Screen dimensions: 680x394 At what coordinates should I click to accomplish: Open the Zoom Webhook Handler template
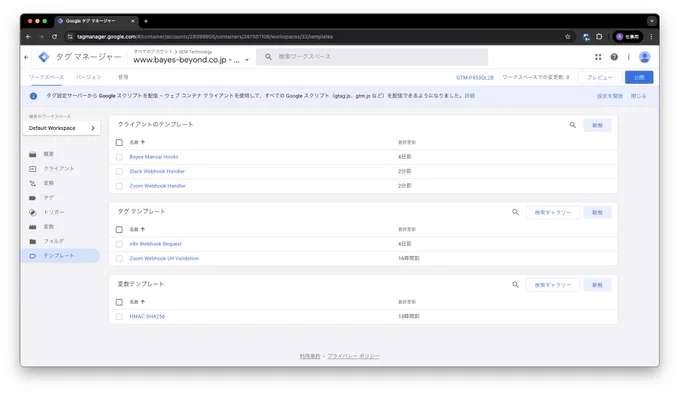click(157, 186)
